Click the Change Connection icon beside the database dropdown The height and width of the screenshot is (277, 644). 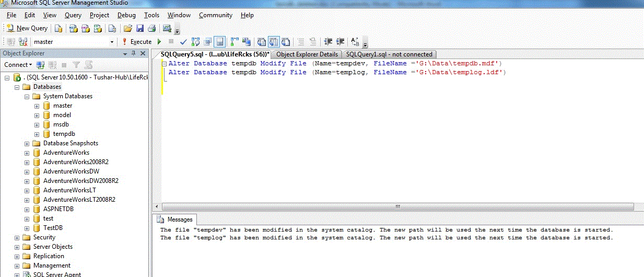[22, 42]
